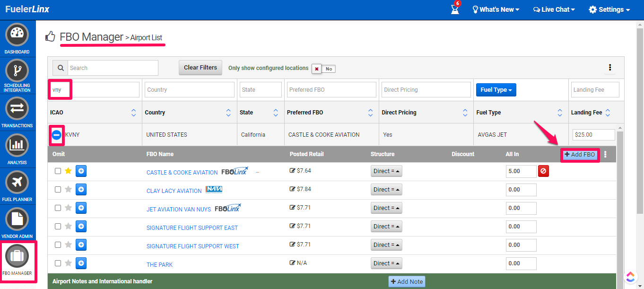Open the ClickUp widget icon
This screenshot has height=289, width=644.
pos(631,277)
